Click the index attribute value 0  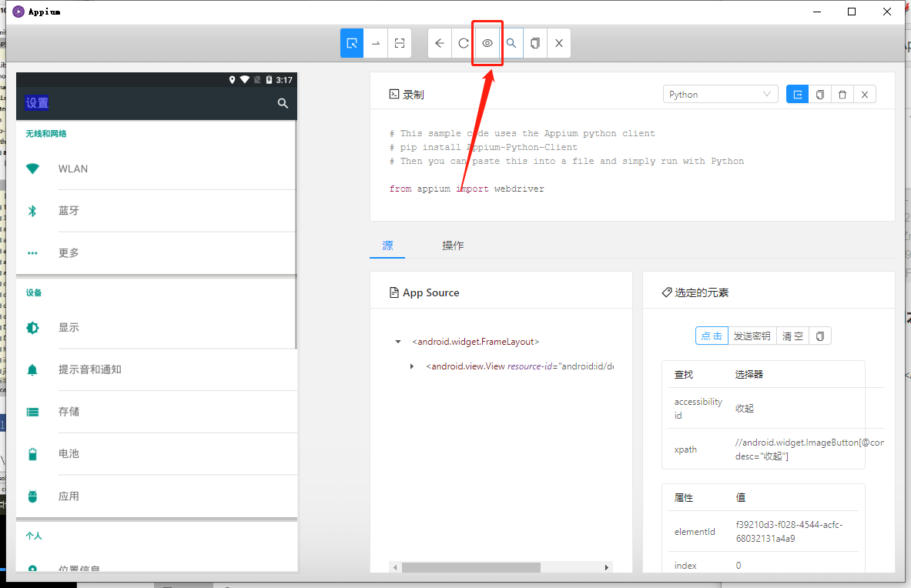739,566
